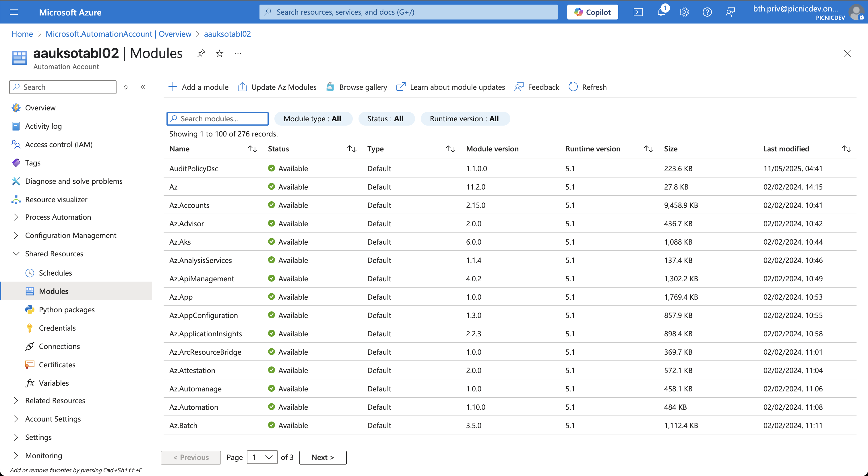This screenshot has width=868, height=476.
Task: Click Add a module
Action: pyautogui.click(x=198, y=87)
